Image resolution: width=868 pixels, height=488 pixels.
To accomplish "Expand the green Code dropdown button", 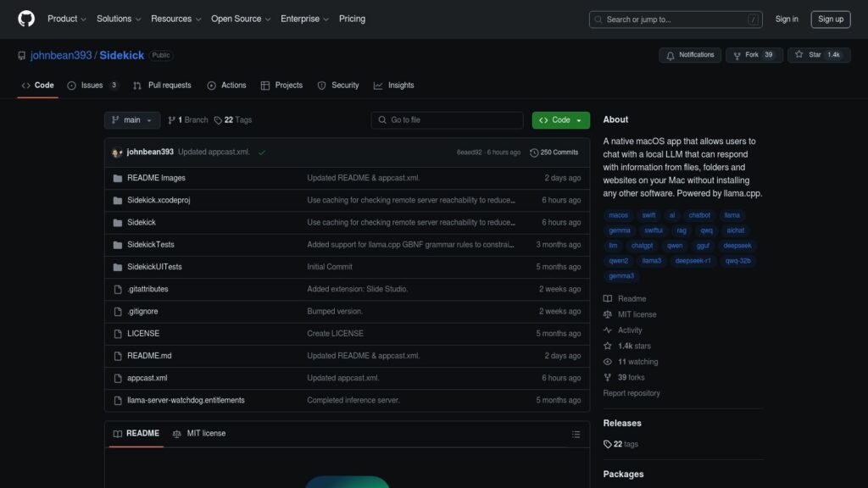I will [x=561, y=120].
